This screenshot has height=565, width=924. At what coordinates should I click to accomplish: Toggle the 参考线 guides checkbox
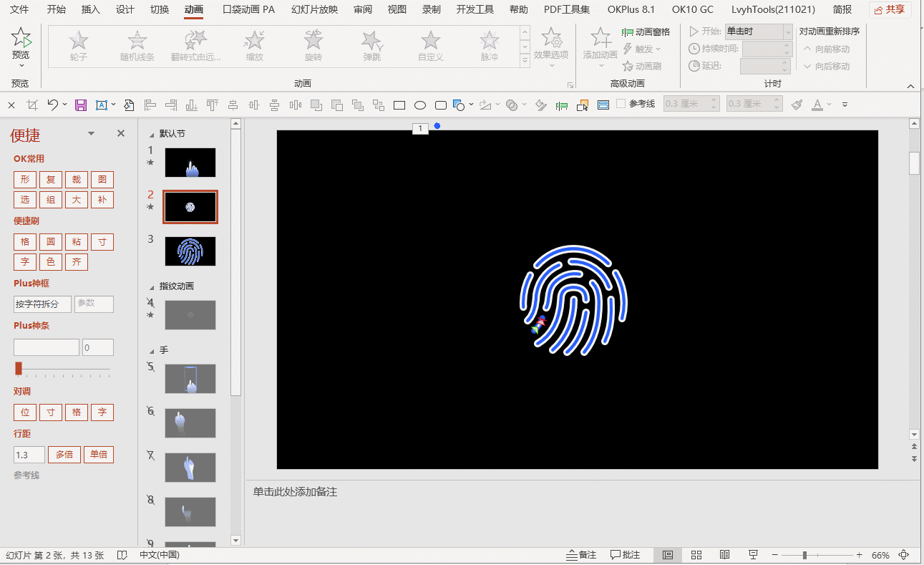pyautogui.click(x=621, y=104)
